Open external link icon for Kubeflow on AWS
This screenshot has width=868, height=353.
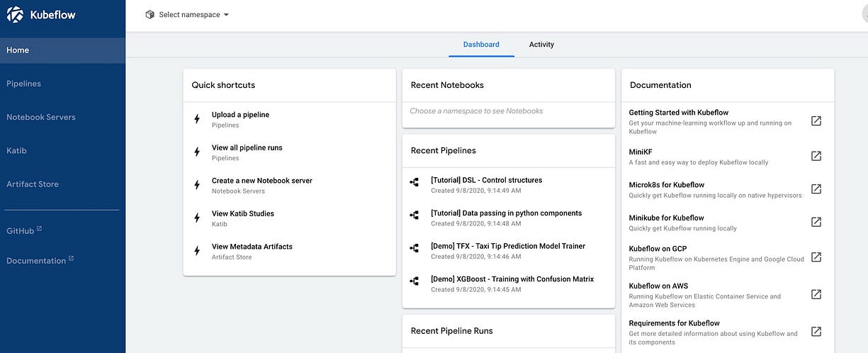click(816, 294)
